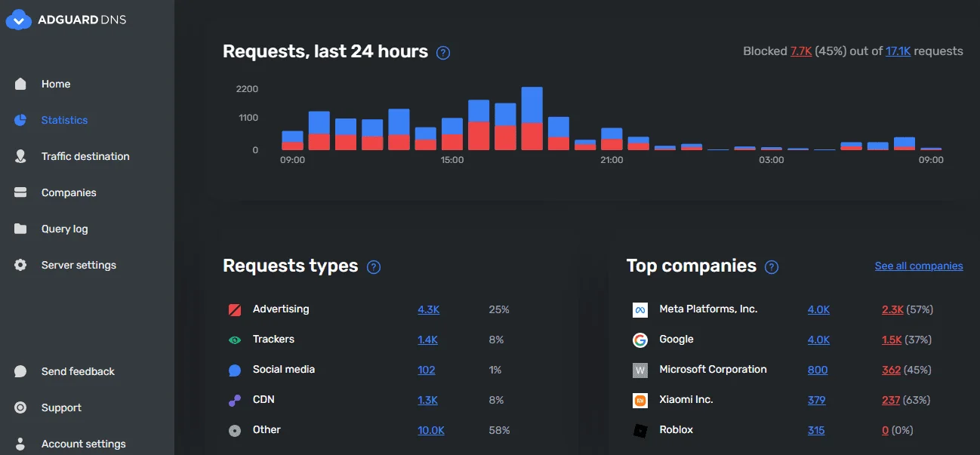
Task: Click the 21:00 chart axis label
Action: pos(612,160)
